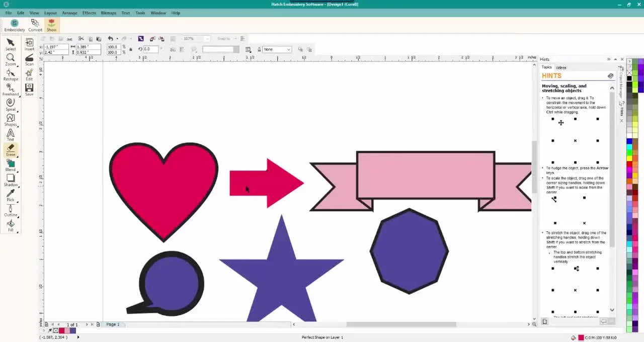Open the Shapes tool
Screen dimensions: 644x342
(x=11, y=120)
